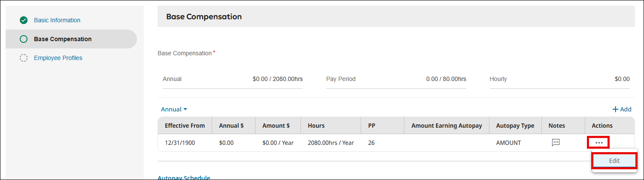Click the Hourly $0.00 field
The height and width of the screenshot is (180, 644).
(559, 79)
